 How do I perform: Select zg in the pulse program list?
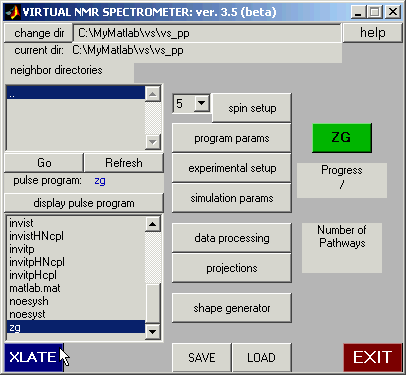tap(76, 327)
